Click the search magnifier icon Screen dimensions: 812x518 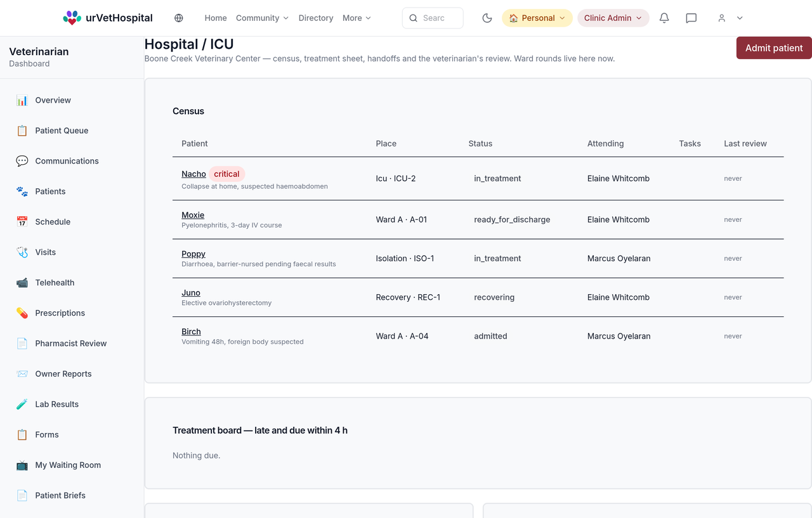(414, 18)
